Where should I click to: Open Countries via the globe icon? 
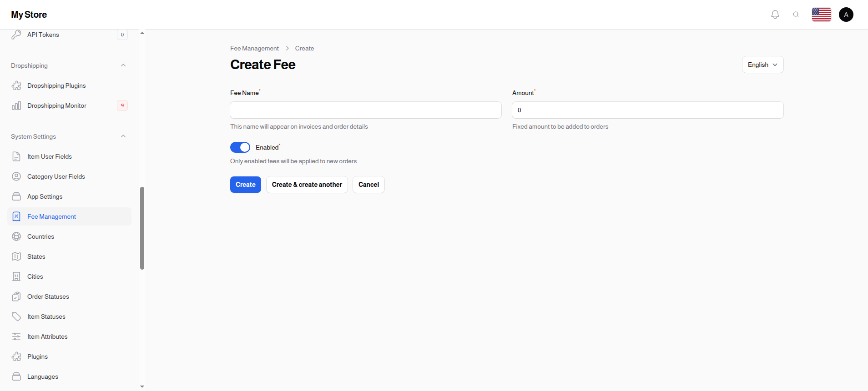[16, 236]
